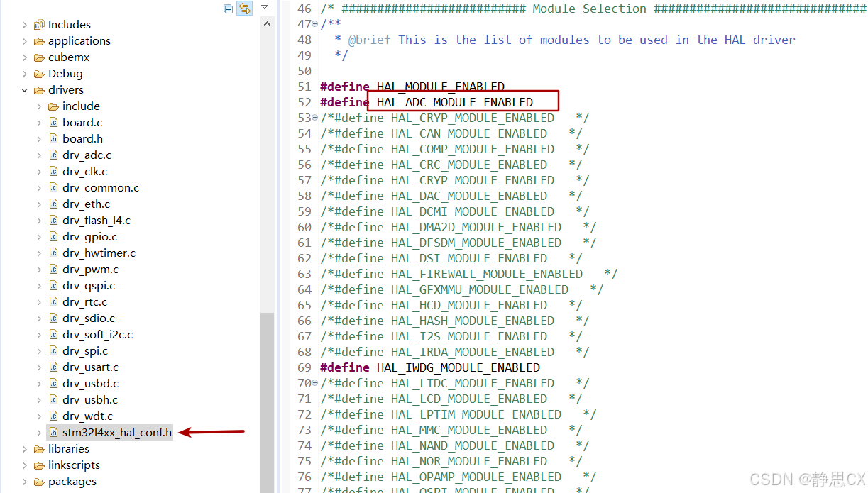Select stm32l4xx_hal_conf.h in the tree
868x493 pixels.
[117, 433]
